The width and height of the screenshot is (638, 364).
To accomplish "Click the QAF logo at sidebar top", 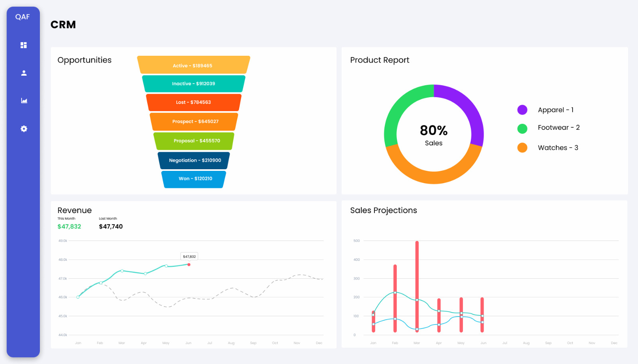I will pos(23,16).
